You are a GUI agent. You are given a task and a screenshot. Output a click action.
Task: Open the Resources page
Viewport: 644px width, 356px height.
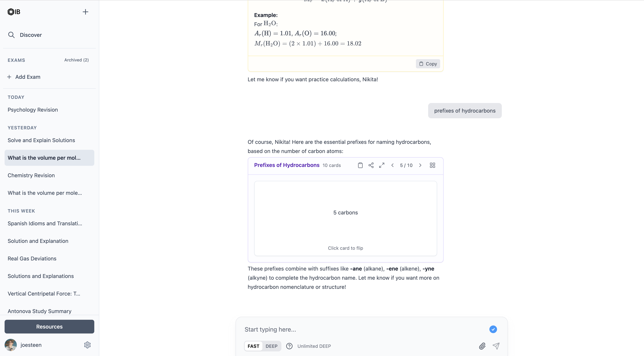pyautogui.click(x=49, y=326)
